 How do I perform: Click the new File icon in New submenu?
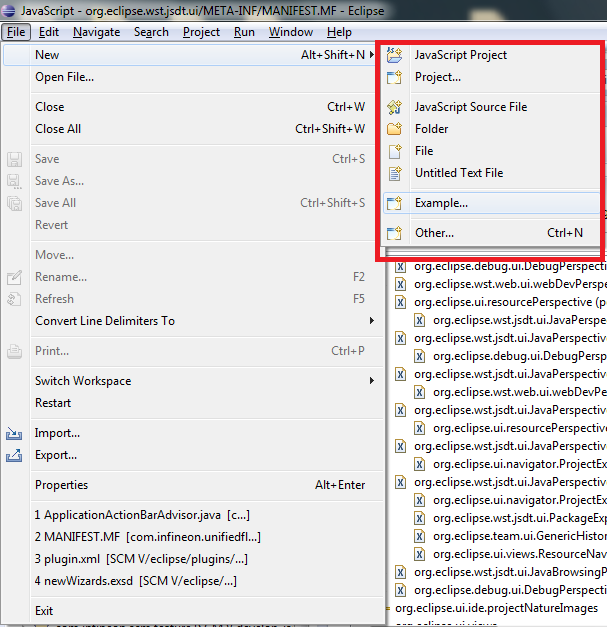(x=395, y=151)
